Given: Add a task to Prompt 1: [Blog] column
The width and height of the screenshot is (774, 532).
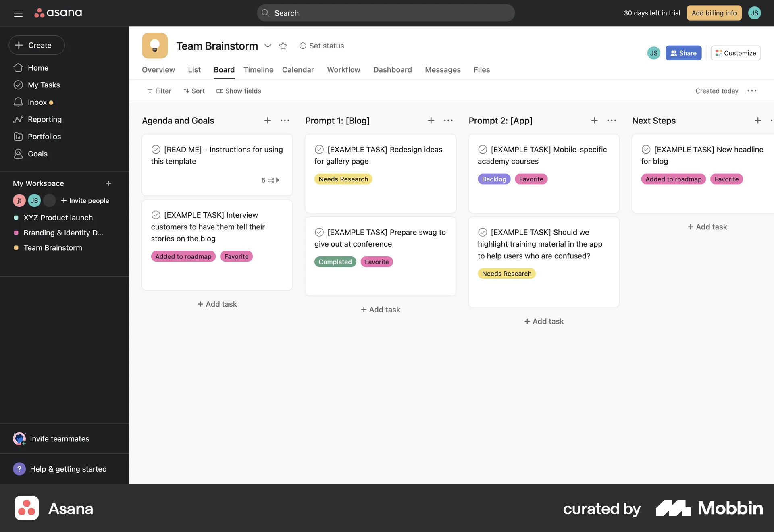Looking at the screenshot, I should (431, 120).
